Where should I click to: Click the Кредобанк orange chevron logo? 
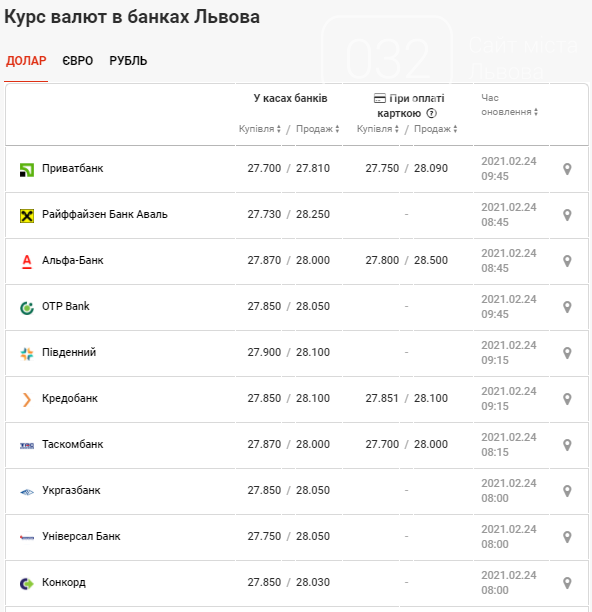(27, 400)
